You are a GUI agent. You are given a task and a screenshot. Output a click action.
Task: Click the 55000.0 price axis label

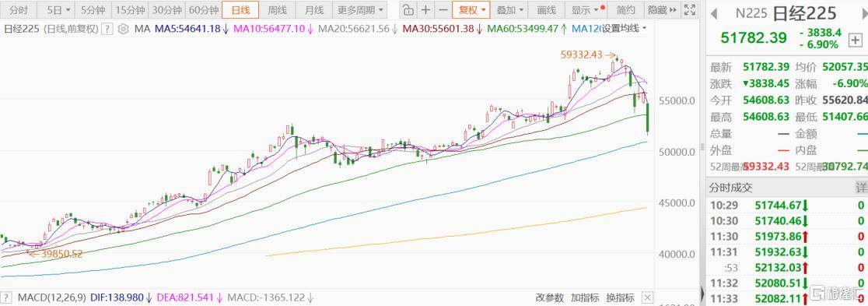tap(677, 100)
